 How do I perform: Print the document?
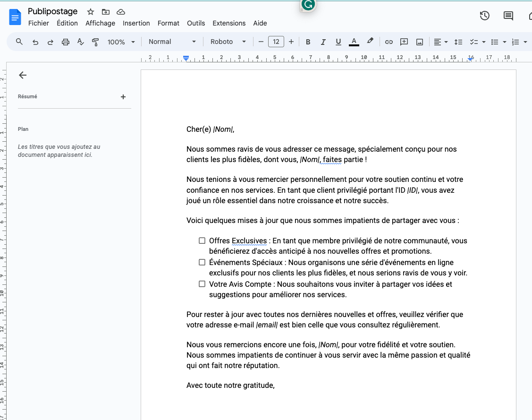pyautogui.click(x=66, y=42)
